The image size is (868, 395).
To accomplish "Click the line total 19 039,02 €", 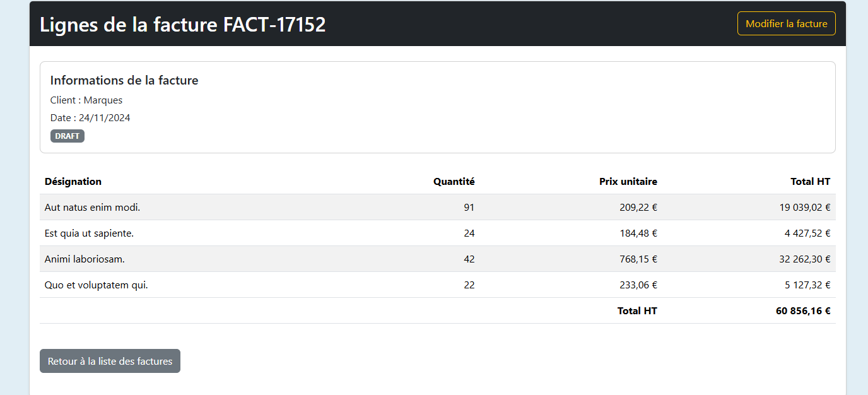I will pos(805,207).
